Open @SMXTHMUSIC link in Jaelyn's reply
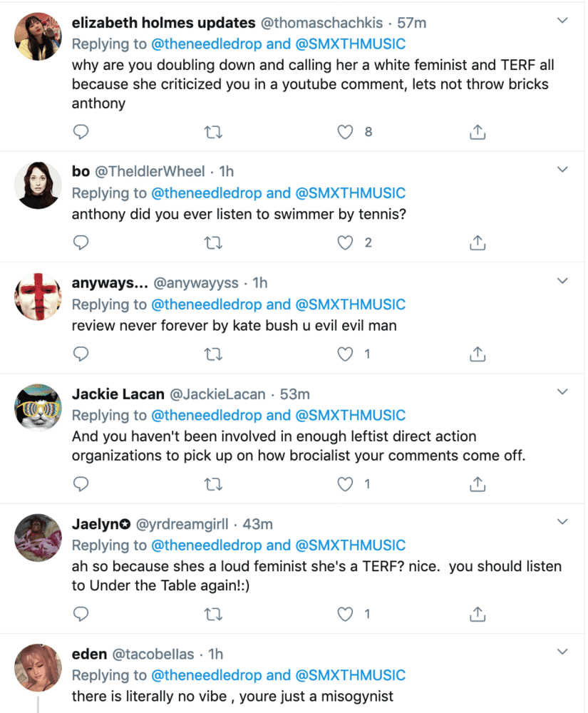 pos(351,545)
